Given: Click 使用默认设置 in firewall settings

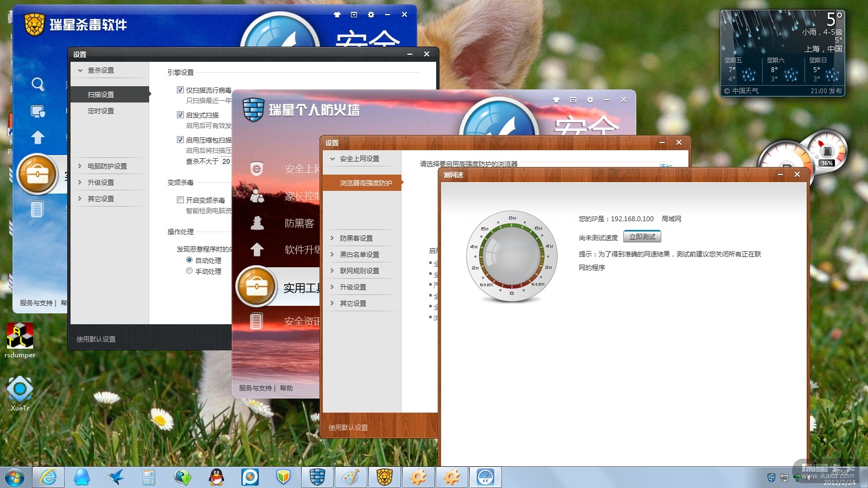Looking at the screenshot, I should (x=348, y=428).
